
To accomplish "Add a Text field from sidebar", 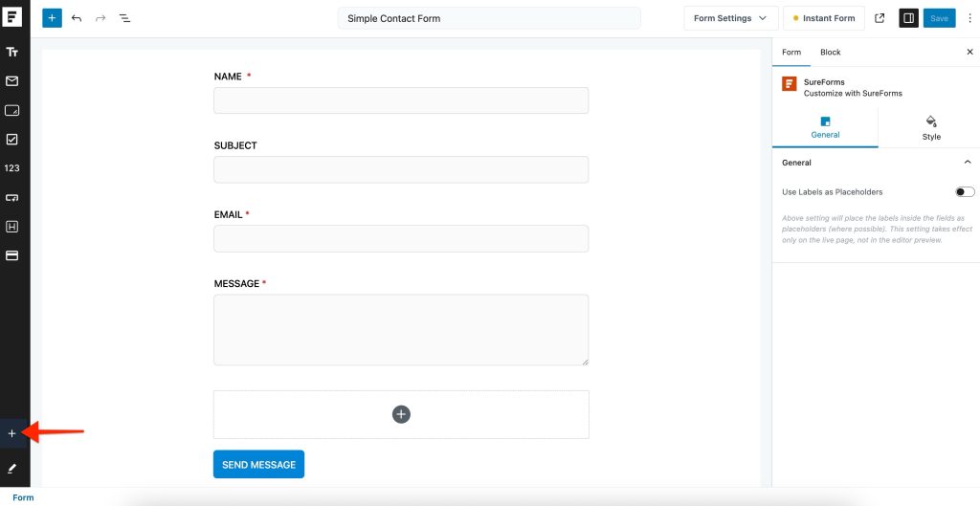I will (11, 52).
